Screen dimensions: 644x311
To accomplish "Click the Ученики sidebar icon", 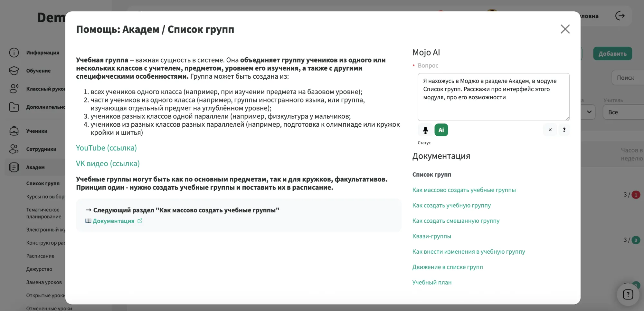I will 14,131.
